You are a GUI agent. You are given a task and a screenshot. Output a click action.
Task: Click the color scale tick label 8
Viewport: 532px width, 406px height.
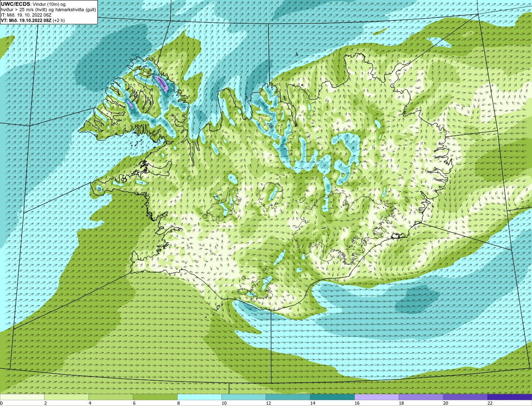(179, 403)
